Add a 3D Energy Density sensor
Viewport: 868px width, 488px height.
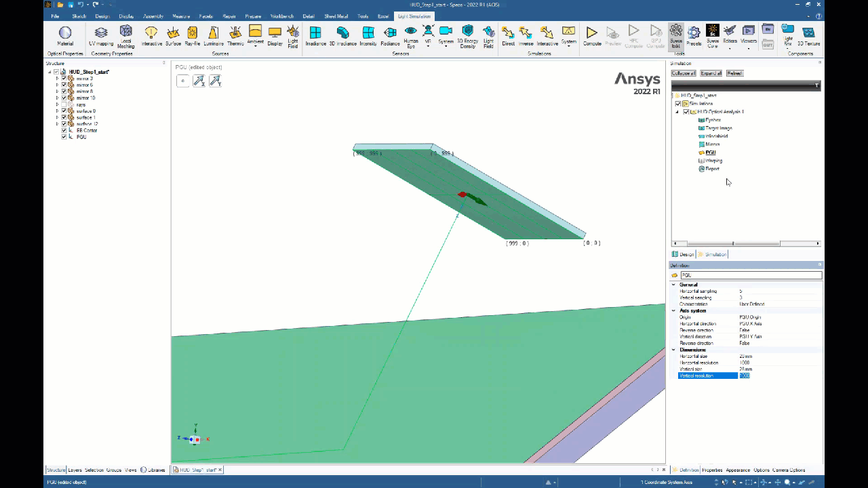pos(467,37)
